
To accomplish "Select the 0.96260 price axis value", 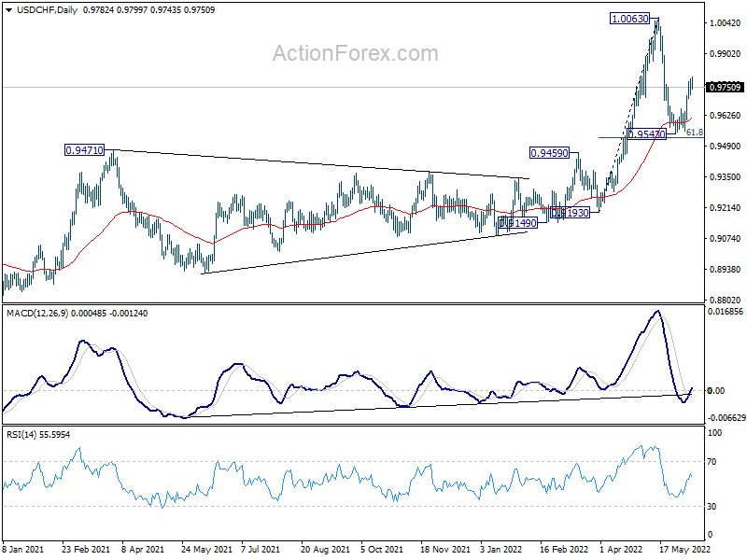I will [x=725, y=115].
